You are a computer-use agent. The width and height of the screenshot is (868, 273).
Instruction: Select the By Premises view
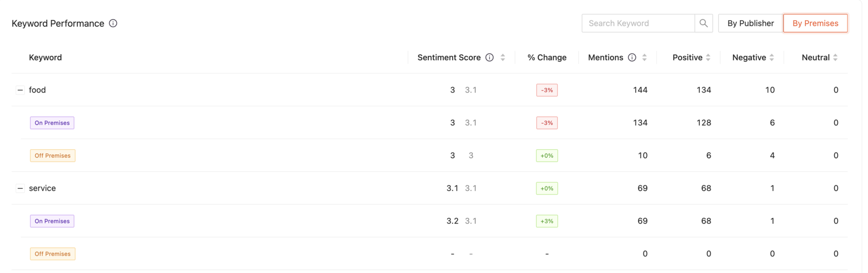pos(815,23)
